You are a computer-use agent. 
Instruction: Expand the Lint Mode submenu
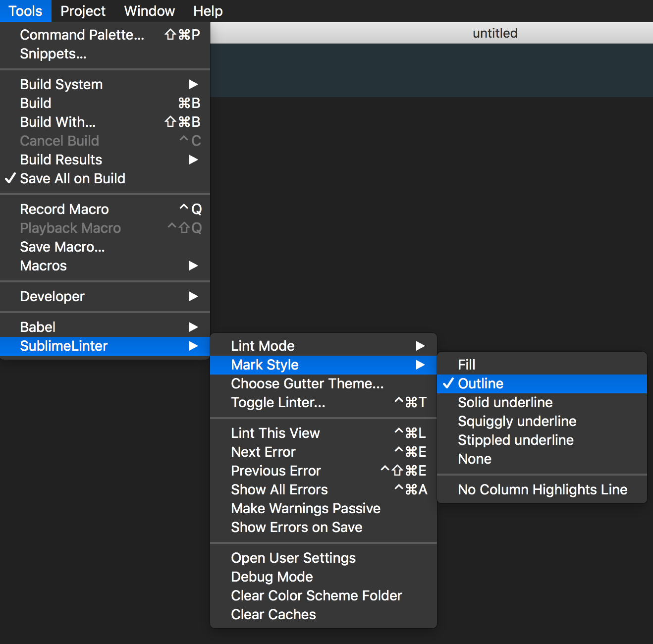[324, 346]
